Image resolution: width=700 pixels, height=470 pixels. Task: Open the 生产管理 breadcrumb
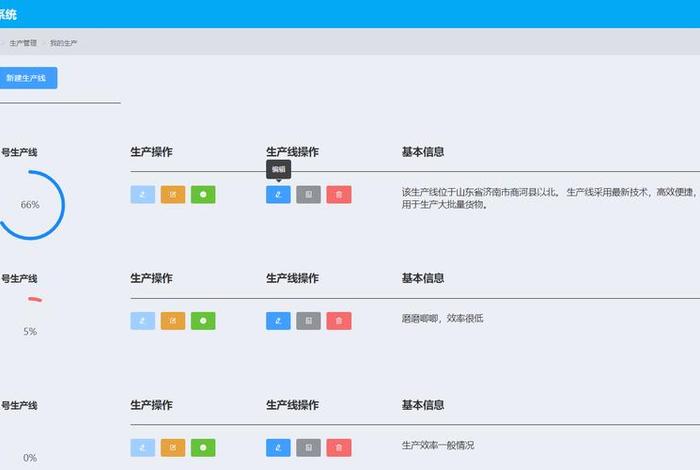pos(23,43)
